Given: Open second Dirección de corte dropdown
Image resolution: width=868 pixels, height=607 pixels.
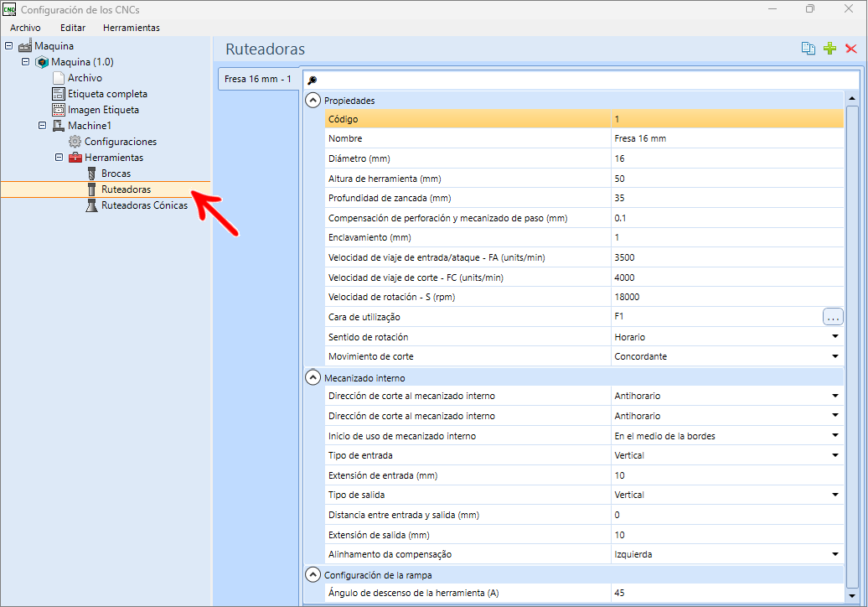Looking at the screenshot, I should pyautogui.click(x=834, y=416).
